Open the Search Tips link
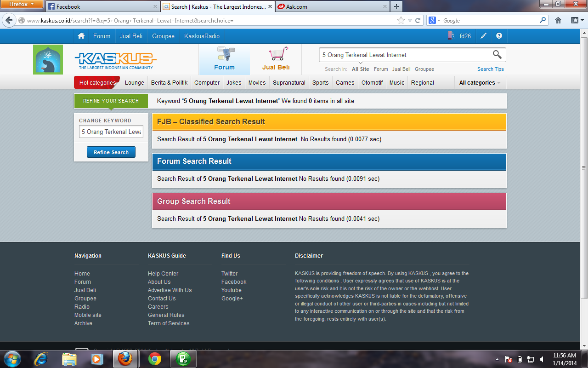 click(x=491, y=69)
